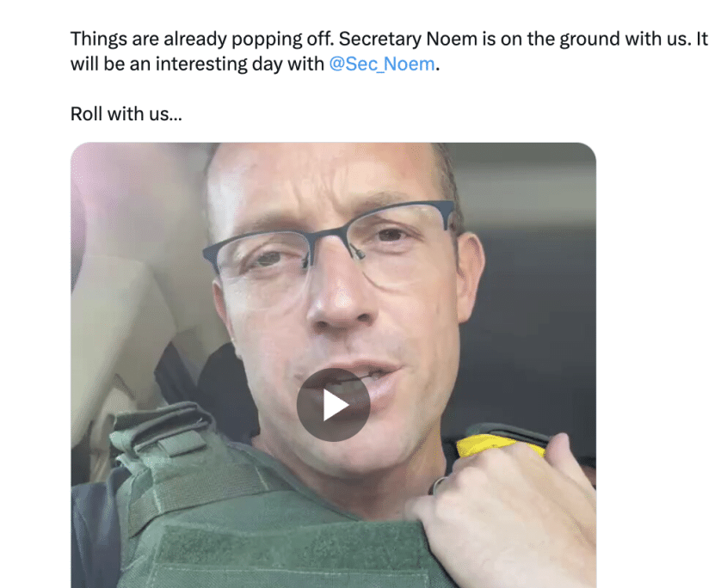Click the phrase "interesting day with"
Image resolution: width=727 pixels, height=588 pixels.
pos(240,64)
